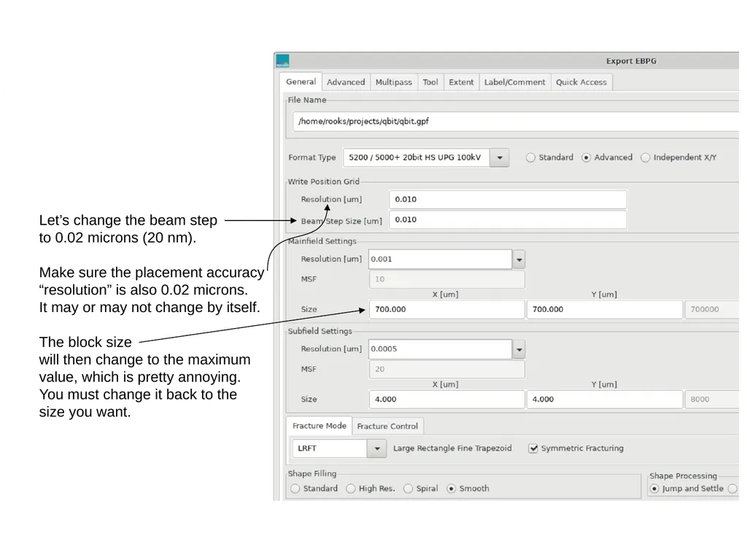
Task: Click the Write Position Grid Resolution field
Action: point(508,200)
